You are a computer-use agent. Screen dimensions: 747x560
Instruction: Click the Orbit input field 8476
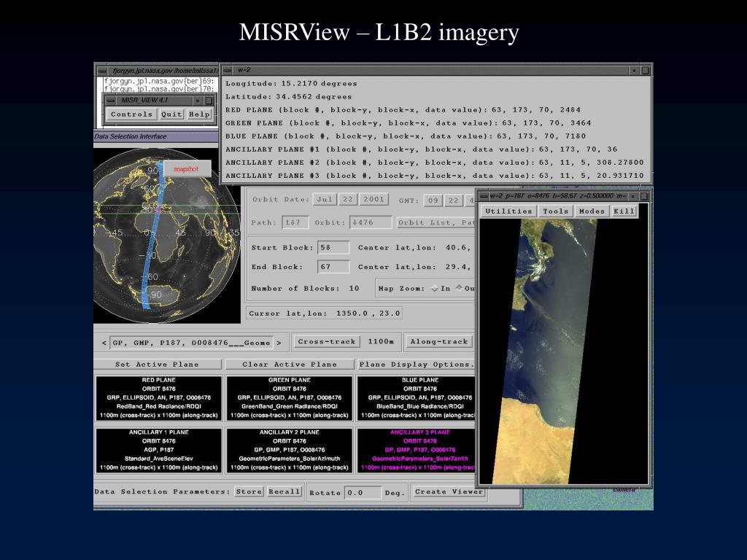click(x=371, y=222)
